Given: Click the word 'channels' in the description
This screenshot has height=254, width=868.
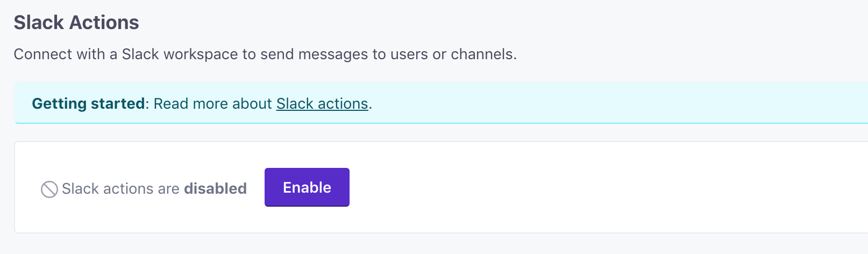Looking at the screenshot, I should coord(481,54).
